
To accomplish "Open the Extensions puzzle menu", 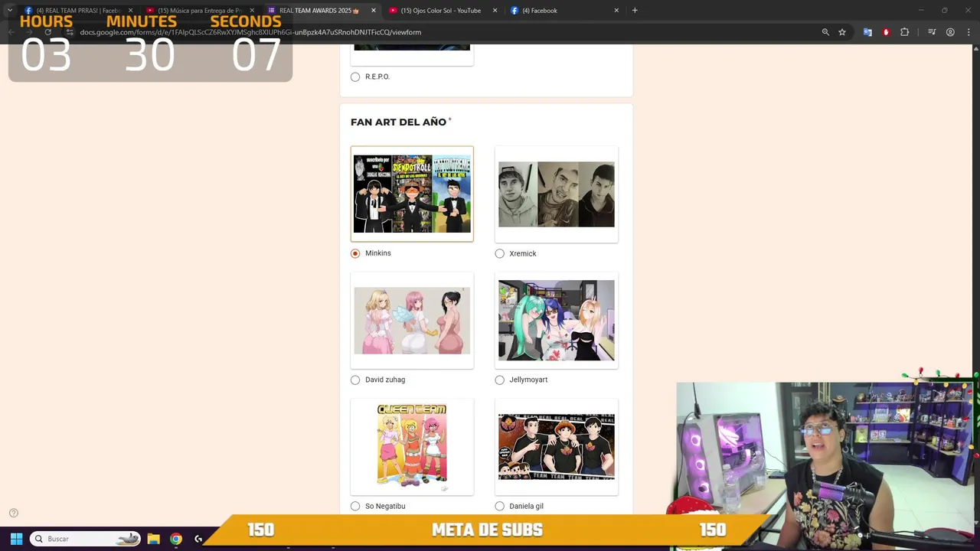I will point(904,32).
